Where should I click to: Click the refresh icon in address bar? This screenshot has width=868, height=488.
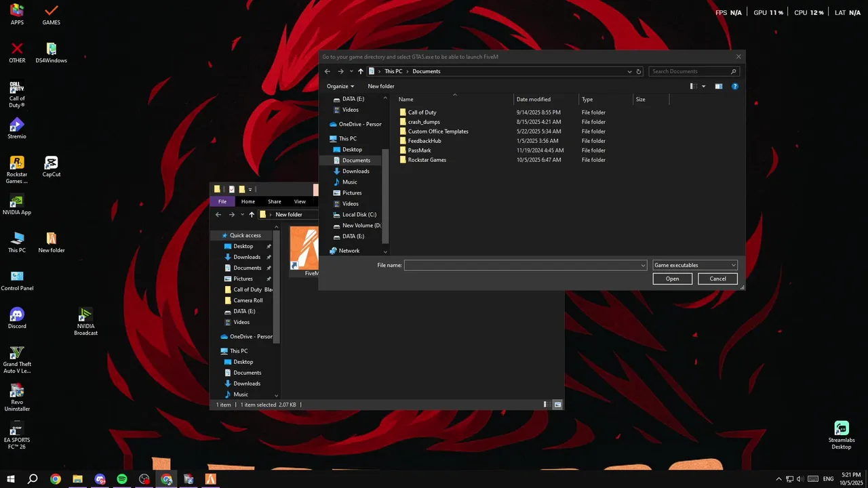point(638,71)
